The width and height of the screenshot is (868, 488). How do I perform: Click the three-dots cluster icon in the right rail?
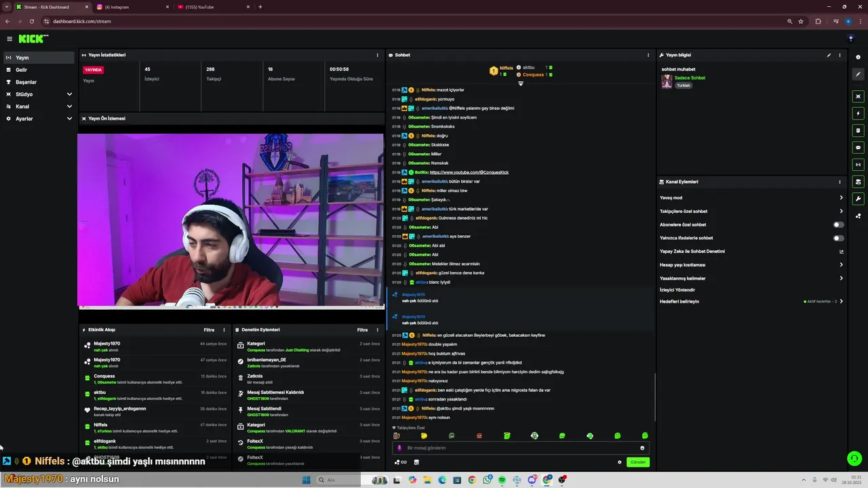858,216
